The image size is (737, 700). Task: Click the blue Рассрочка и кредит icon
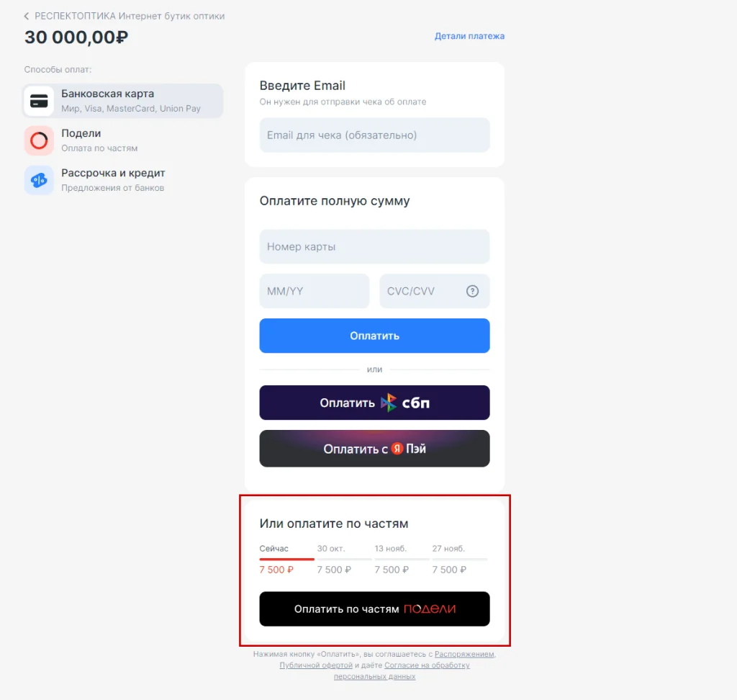click(39, 180)
